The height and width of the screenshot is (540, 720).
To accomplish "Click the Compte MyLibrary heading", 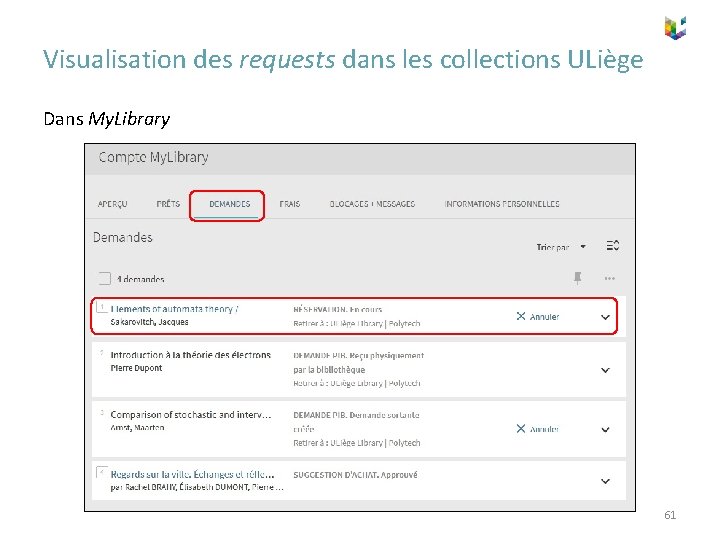I will (x=153, y=158).
